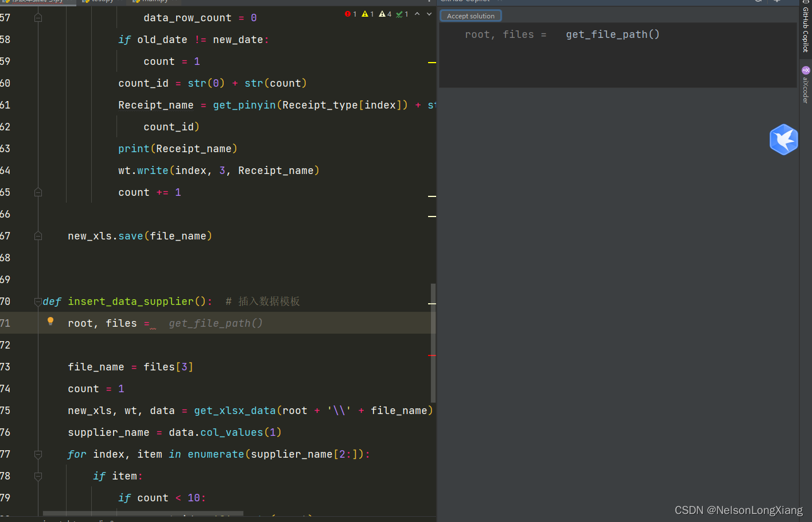
Task: Click get_xlsx_data on line 75
Action: pos(235,411)
